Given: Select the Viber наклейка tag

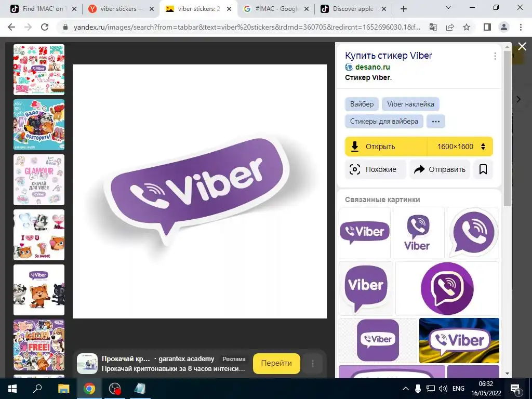Looking at the screenshot, I should click(410, 104).
